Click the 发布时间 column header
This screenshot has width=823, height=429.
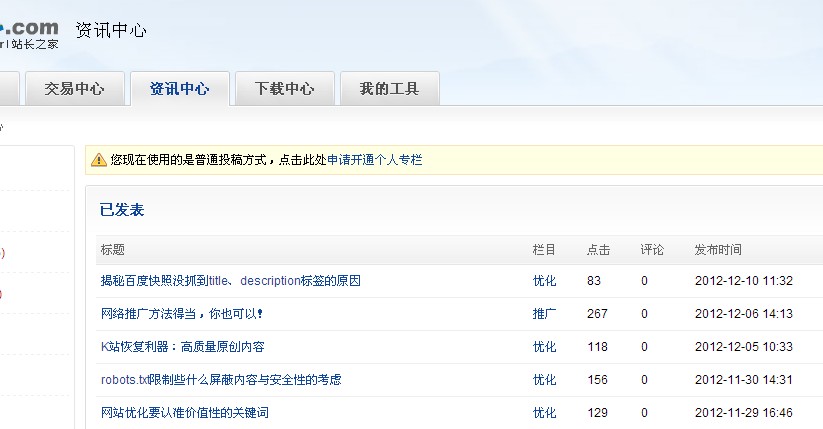[x=718, y=250]
